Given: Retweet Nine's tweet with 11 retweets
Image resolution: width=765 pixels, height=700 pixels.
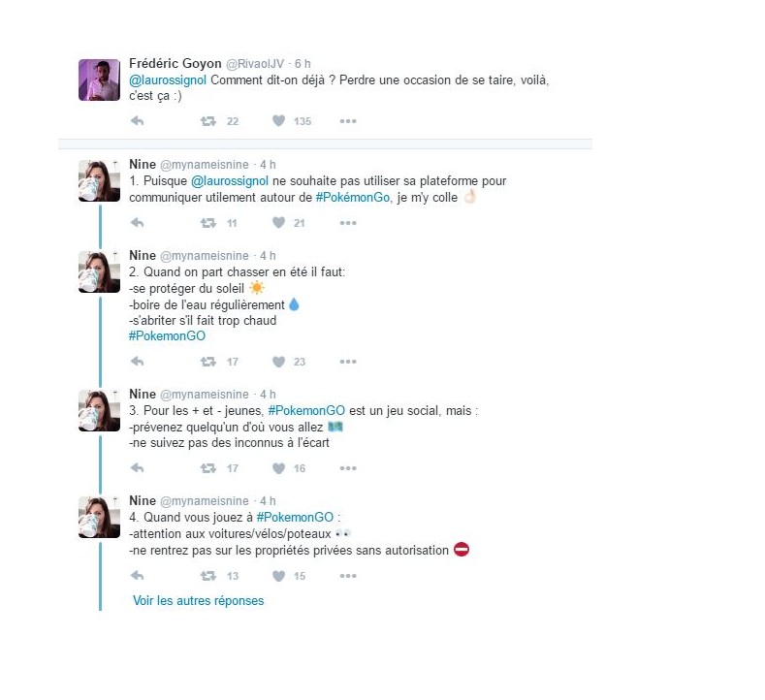Looking at the screenshot, I should pyautogui.click(x=208, y=223).
